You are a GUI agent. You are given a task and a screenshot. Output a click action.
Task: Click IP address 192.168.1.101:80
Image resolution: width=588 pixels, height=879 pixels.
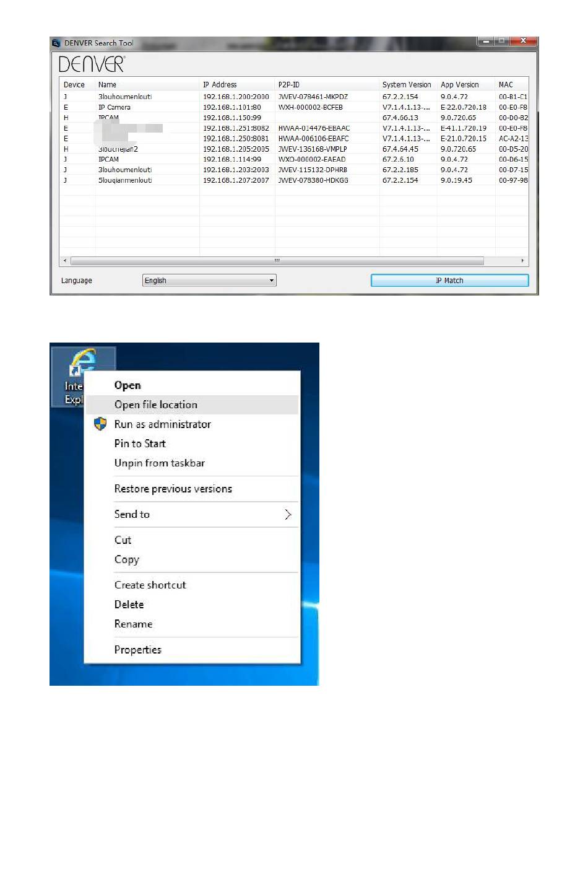point(232,107)
